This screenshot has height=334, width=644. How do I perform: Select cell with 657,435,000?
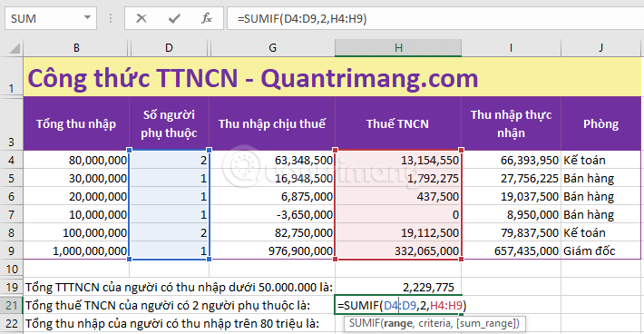[x=511, y=250]
